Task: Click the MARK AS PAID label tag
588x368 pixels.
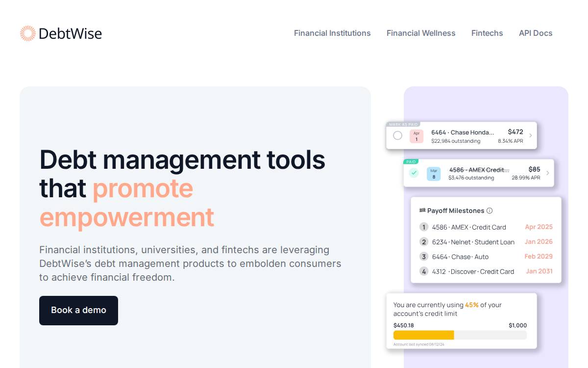Action: click(x=403, y=124)
